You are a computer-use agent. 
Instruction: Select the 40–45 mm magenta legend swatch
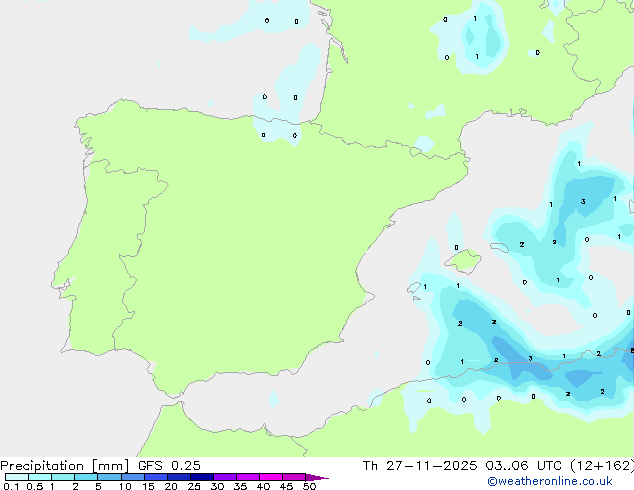coord(271,477)
